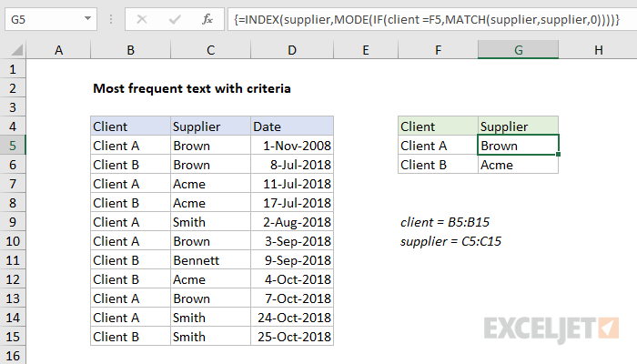Click inside the Name Box showing G5
This screenshot has width=637, height=364.
pos(44,19)
